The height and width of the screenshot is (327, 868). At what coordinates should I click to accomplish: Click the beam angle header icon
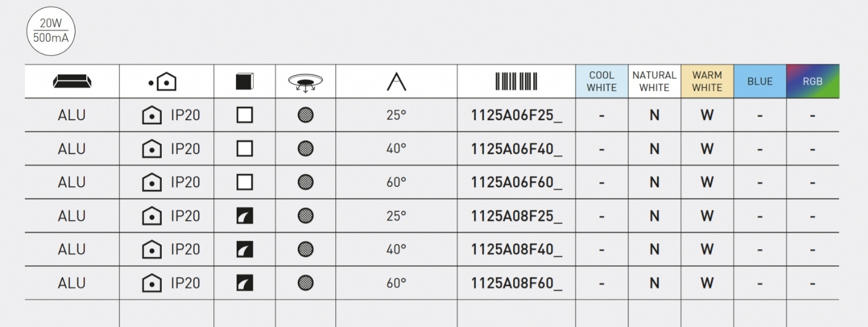point(396,82)
